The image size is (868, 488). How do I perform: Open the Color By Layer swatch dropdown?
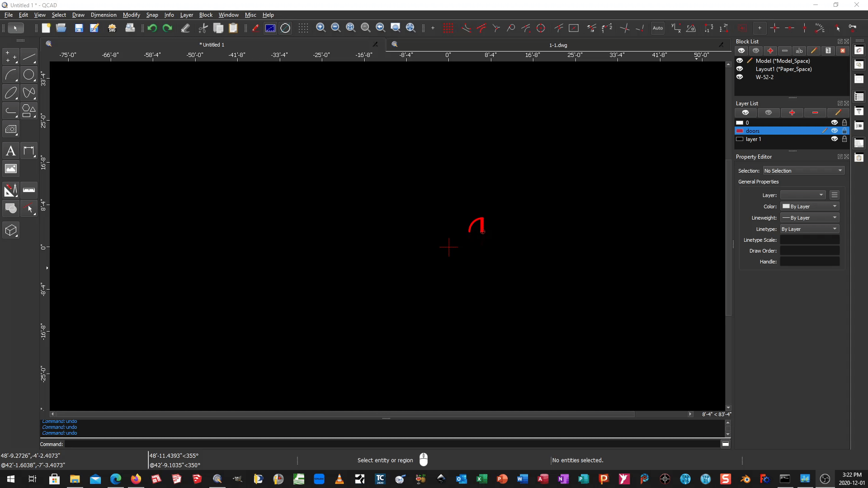(x=809, y=206)
